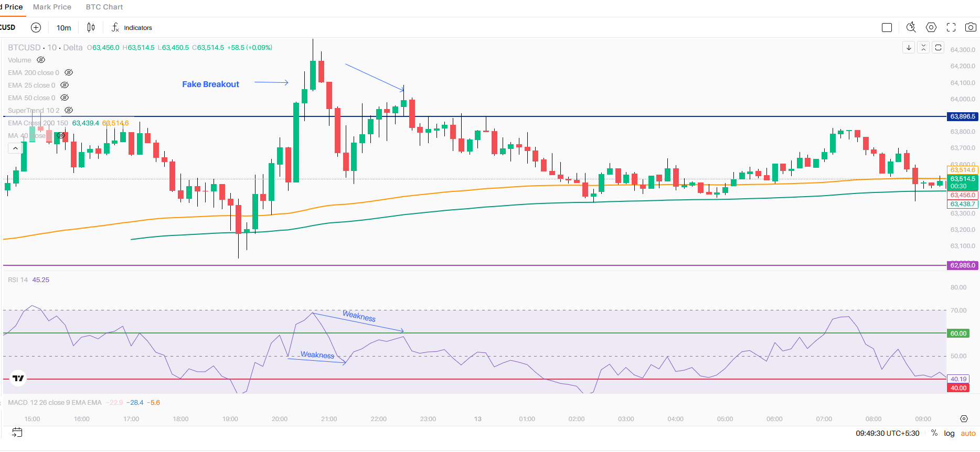Open the Indicators menu
Viewport: 980px width, 452px height.
(132, 28)
